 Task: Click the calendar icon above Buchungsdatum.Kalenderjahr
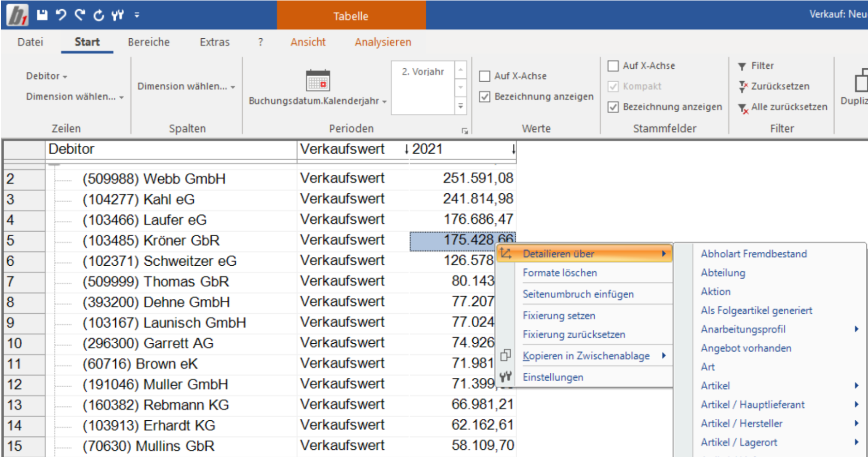coord(318,81)
